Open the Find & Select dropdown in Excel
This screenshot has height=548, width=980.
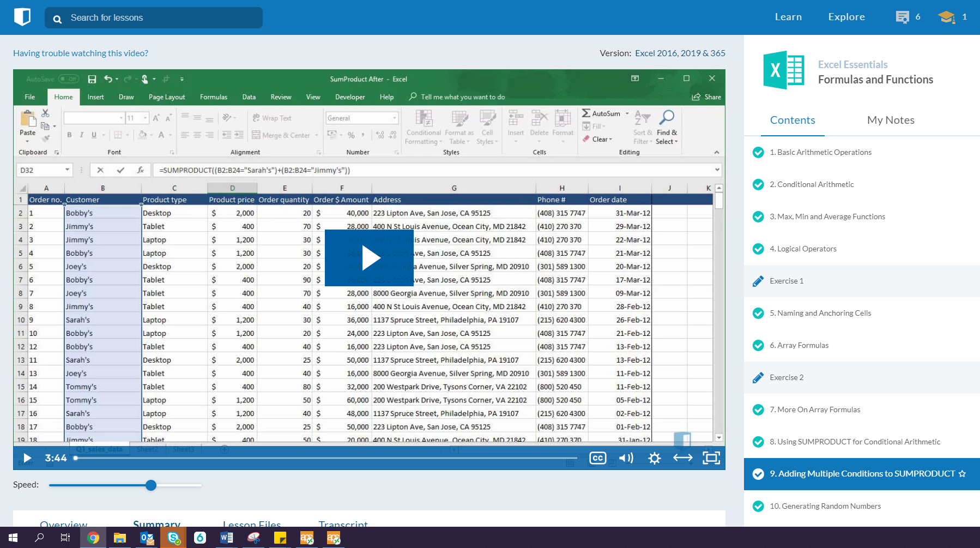pyautogui.click(x=667, y=127)
